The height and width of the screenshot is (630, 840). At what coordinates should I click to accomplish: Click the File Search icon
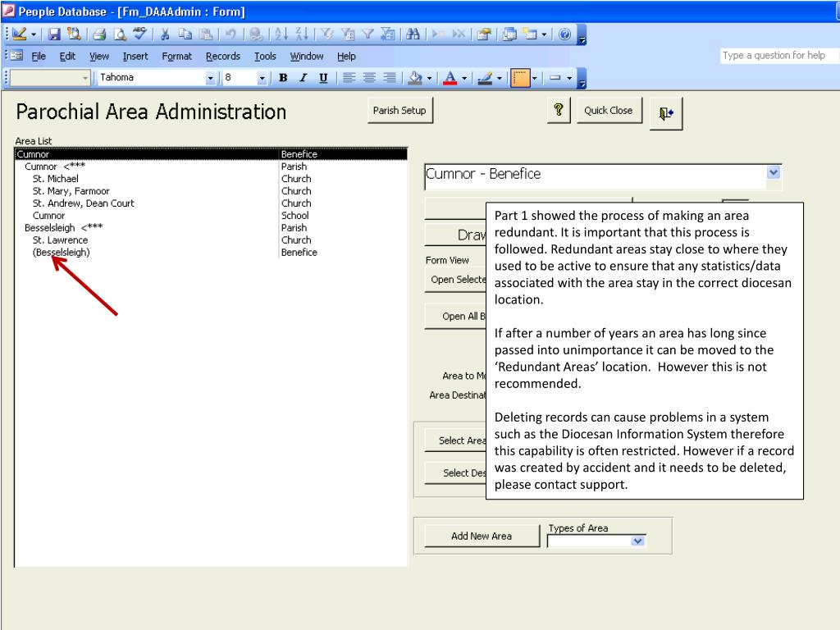(73, 34)
